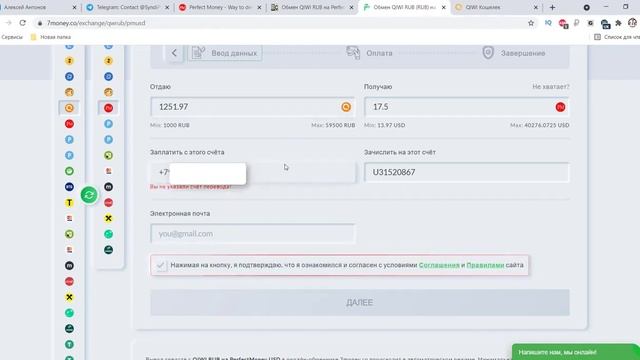This screenshot has width=640, height=360.
Task: Select green T icon in the give-currency list
Action: [69, 344]
